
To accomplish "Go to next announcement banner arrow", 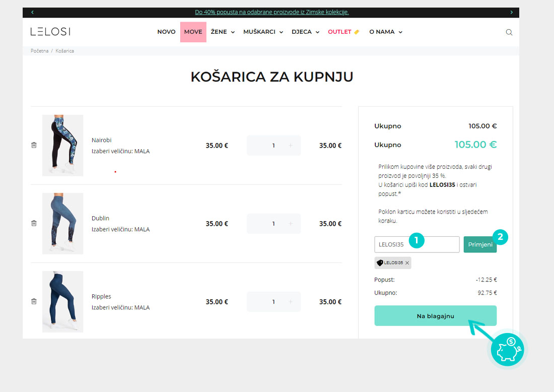I will pos(511,12).
